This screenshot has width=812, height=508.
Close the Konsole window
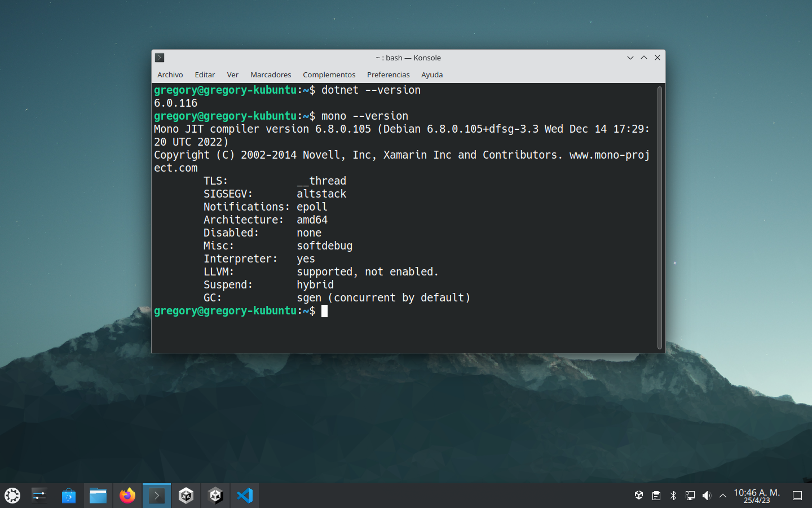[657, 58]
